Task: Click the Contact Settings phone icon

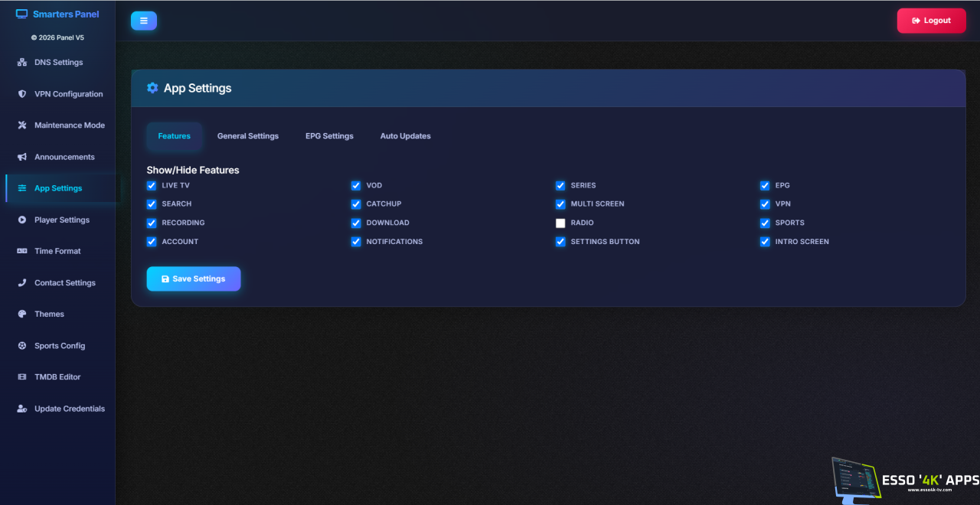Action: [x=22, y=282]
